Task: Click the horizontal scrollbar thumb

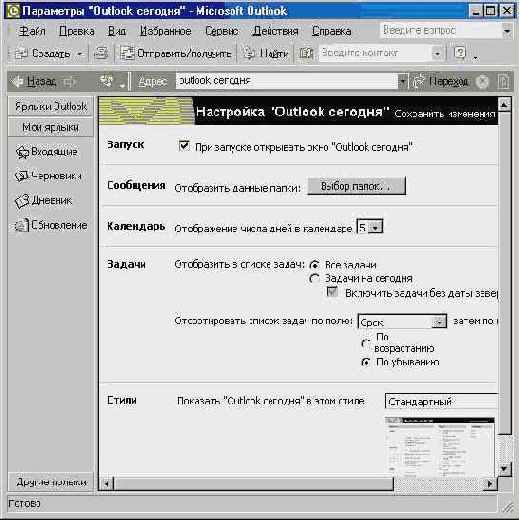Action: (x=253, y=483)
